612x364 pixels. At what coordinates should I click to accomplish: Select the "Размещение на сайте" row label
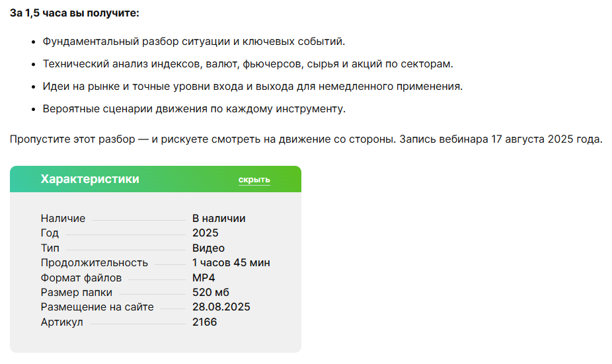[96, 307]
